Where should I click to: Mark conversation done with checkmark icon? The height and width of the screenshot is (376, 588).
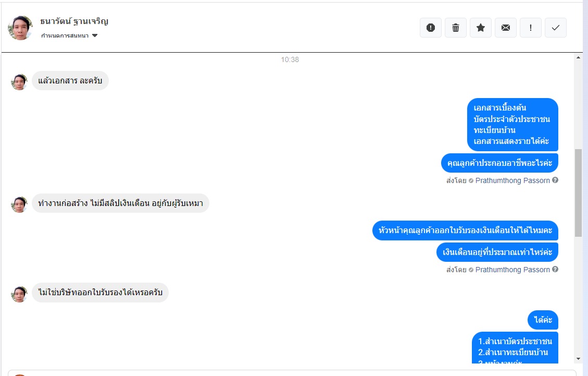556,28
